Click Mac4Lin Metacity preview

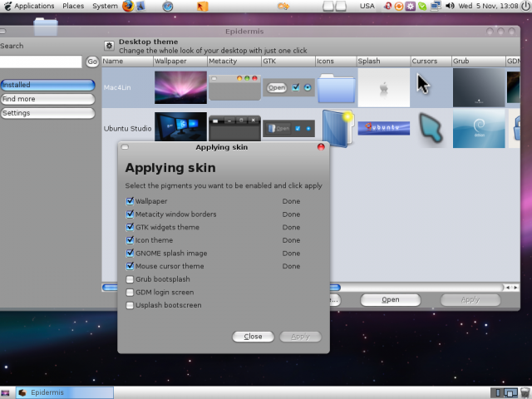[x=234, y=87]
